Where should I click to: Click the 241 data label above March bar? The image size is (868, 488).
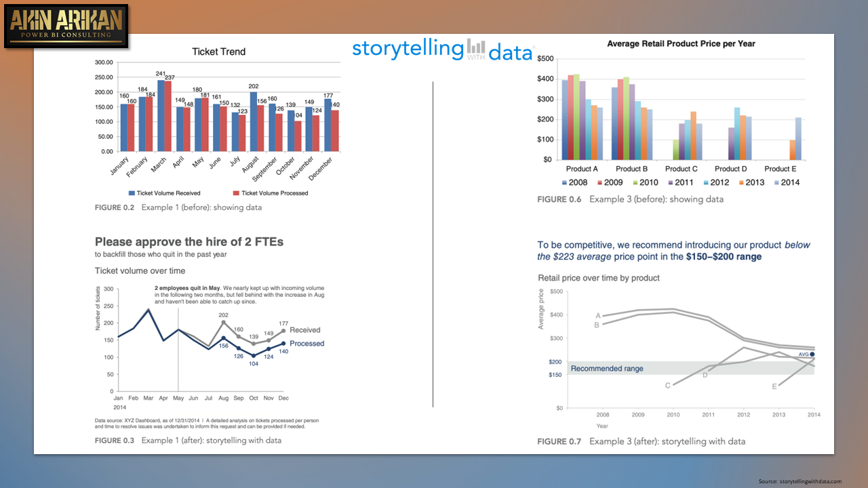[x=161, y=73]
